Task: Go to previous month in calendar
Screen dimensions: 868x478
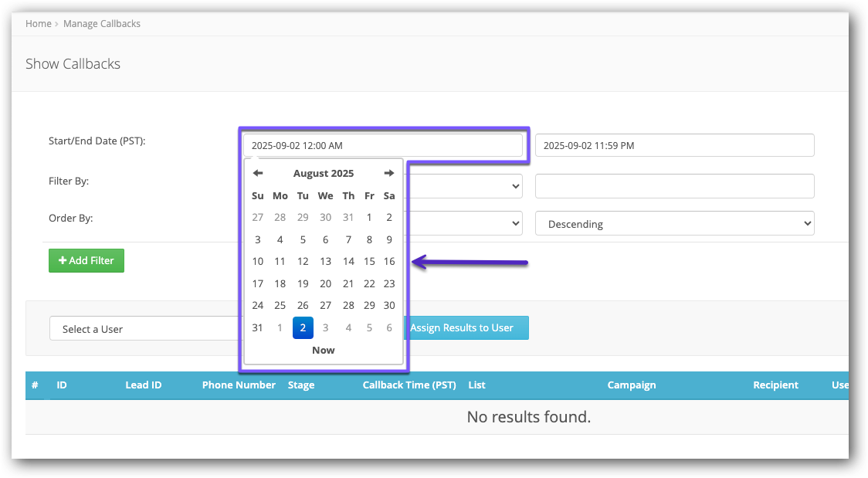Action: point(258,173)
